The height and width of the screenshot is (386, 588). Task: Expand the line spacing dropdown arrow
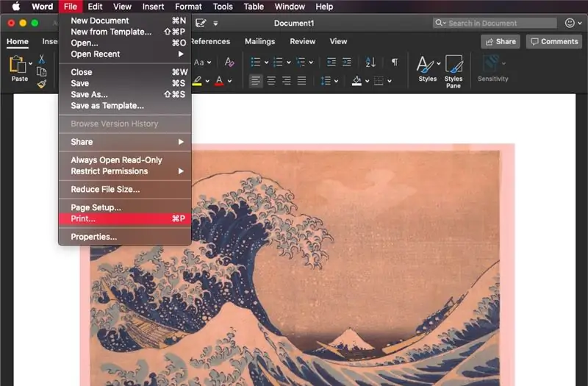(x=336, y=81)
